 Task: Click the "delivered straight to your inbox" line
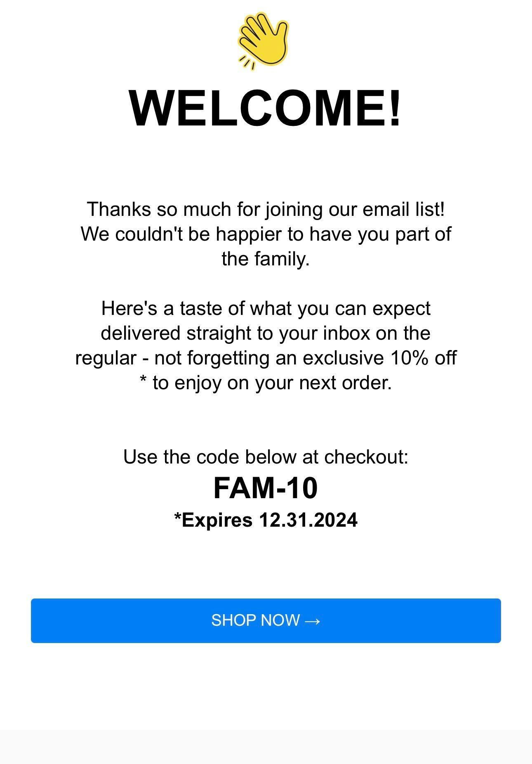click(x=266, y=333)
